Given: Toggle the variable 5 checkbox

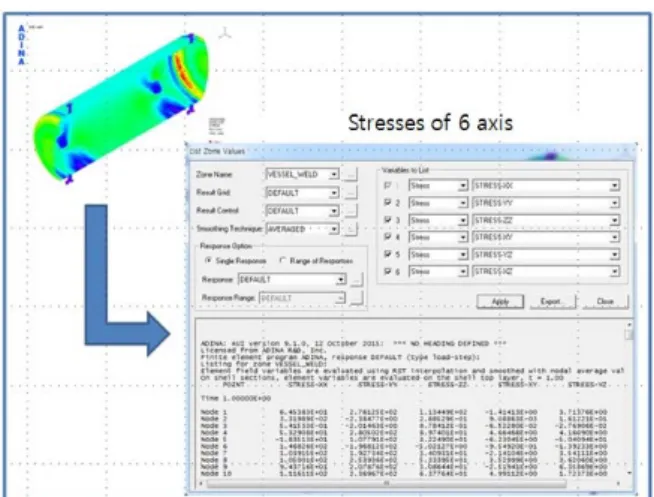Looking at the screenshot, I should (387, 254).
